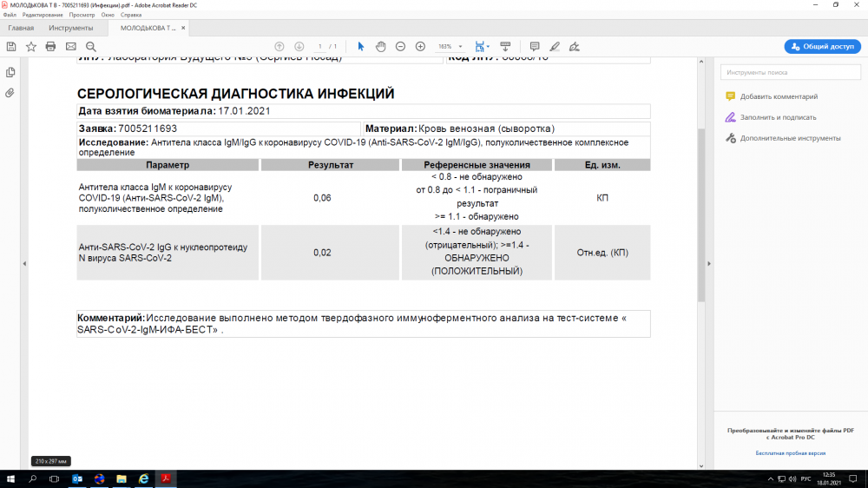Viewport: 868px width, 488px height.
Task: Send file by email envelope icon
Action: point(71,46)
